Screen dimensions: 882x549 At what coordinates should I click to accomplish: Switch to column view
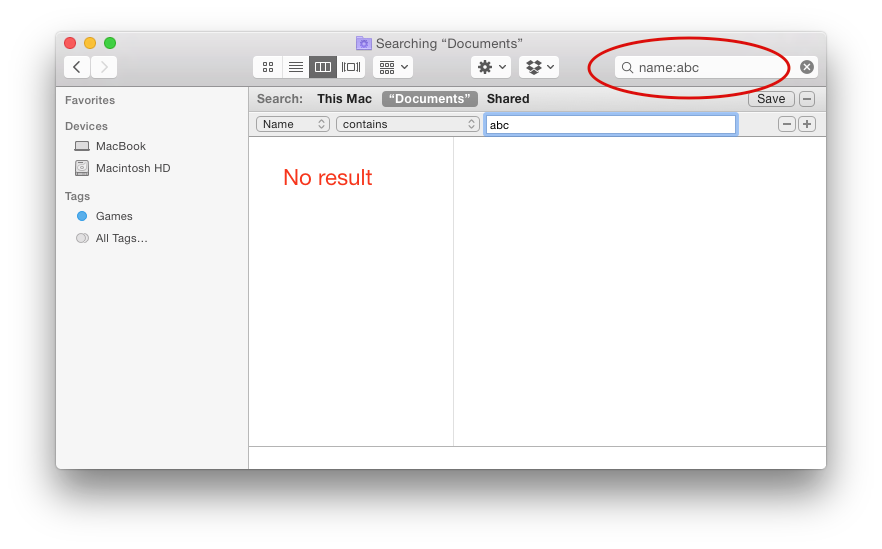pos(323,67)
